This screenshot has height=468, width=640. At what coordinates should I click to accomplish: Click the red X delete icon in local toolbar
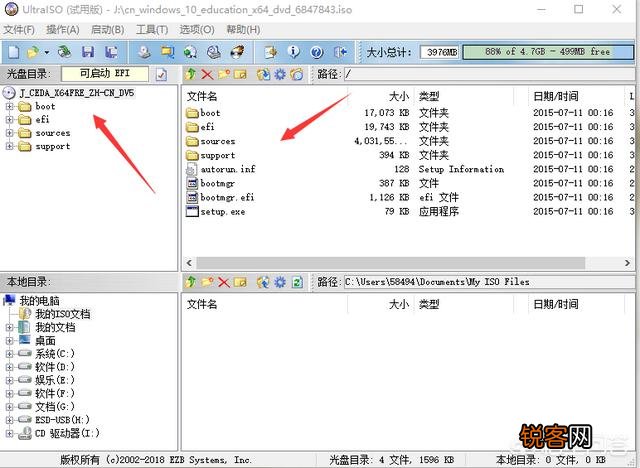[224, 282]
